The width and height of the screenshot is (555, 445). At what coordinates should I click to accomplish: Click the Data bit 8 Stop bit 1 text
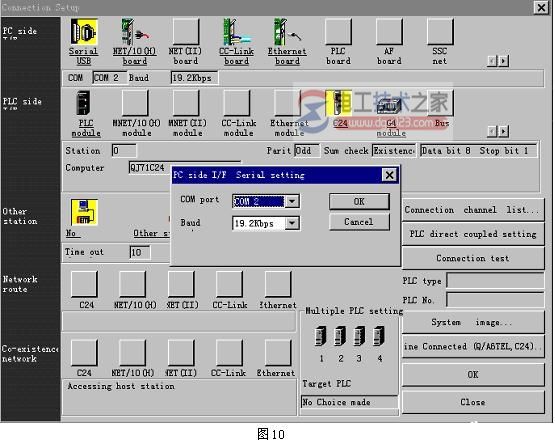pos(478,151)
